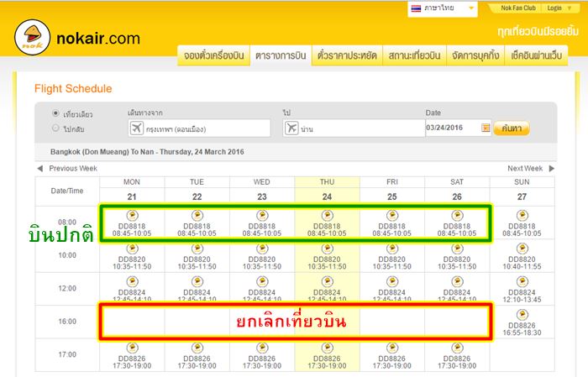Select Sunday 27 DD8826 16:55 flight icon

(x=522, y=315)
